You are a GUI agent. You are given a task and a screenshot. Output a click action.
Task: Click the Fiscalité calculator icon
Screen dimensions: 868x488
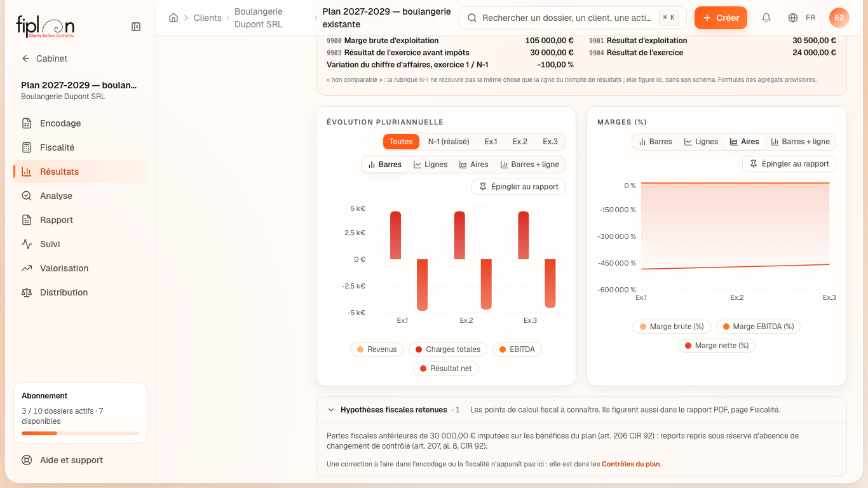[27, 147]
